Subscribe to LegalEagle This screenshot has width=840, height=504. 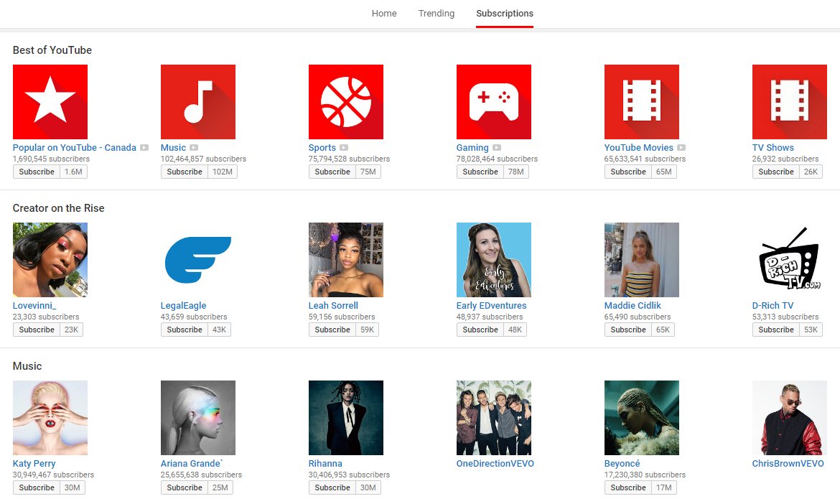click(185, 330)
